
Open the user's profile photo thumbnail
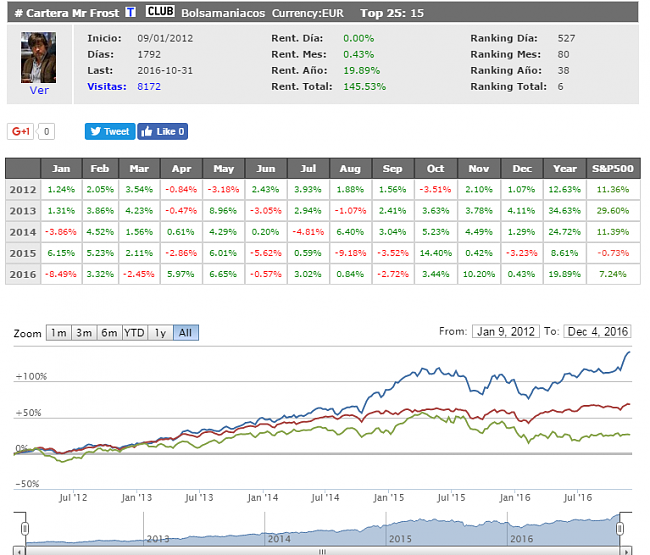[39, 59]
